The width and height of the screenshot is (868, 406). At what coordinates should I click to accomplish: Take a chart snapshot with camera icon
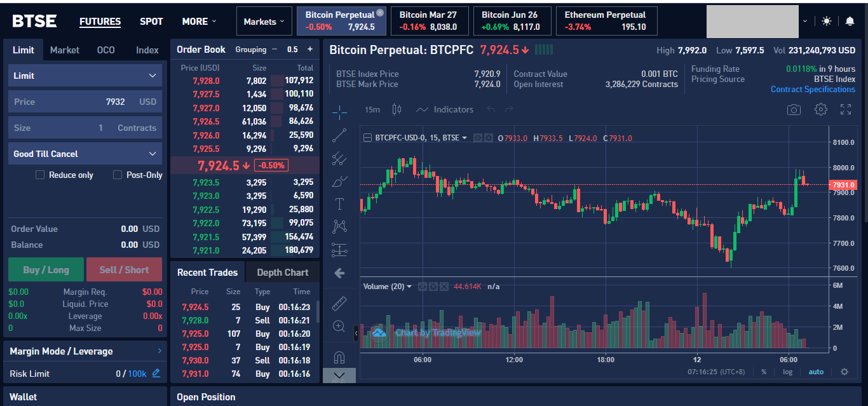(x=794, y=110)
